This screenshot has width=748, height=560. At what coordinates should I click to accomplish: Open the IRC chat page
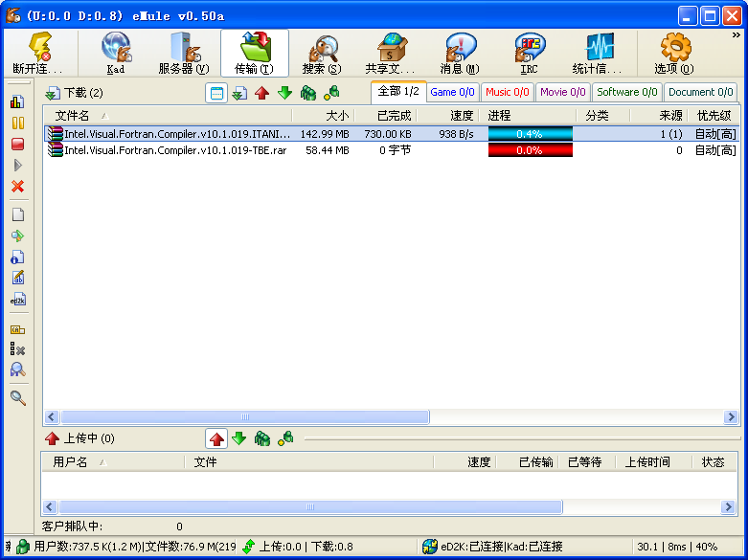(529, 53)
